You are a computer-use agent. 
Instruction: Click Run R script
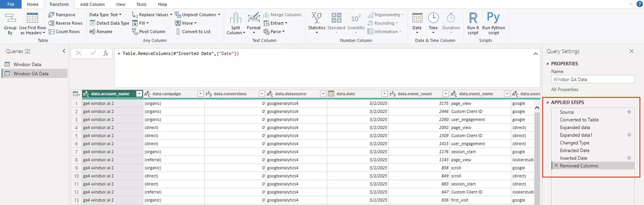pos(473,23)
